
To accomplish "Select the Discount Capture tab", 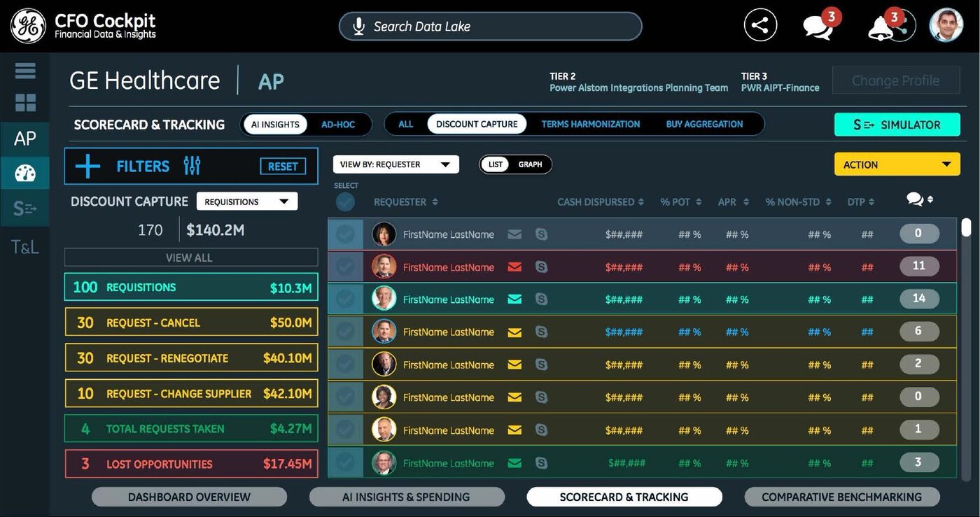I will [x=477, y=124].
